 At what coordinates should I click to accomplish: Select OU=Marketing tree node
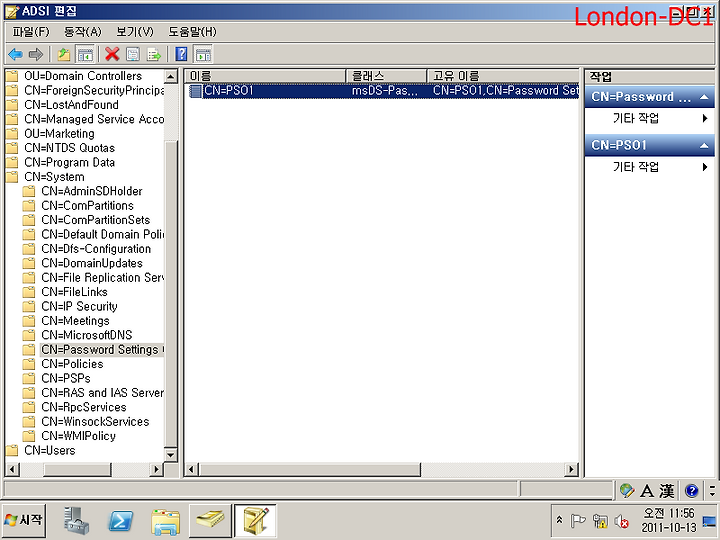click(x=59, y=134)
